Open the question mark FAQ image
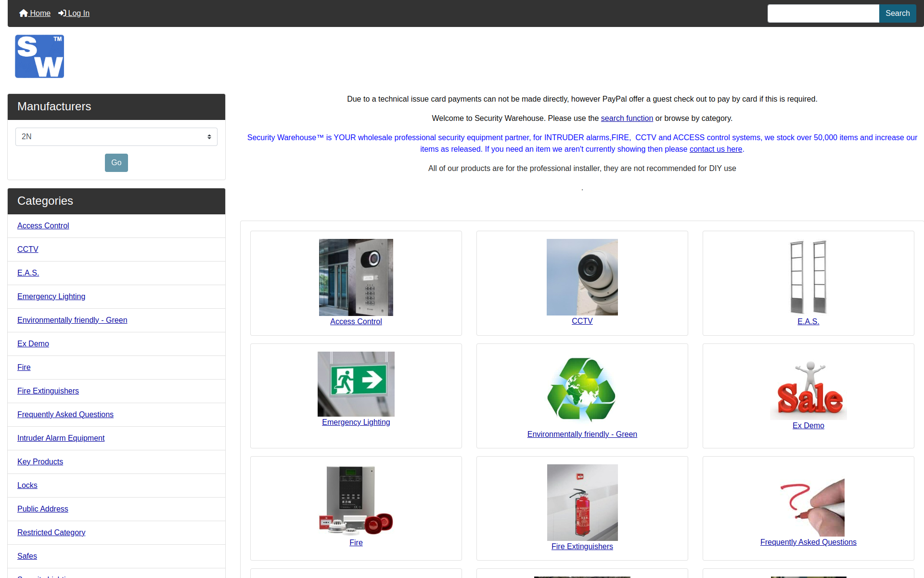The height and width of the screenshot is (578, 924). pyautogui.click(x=808, y=500)
